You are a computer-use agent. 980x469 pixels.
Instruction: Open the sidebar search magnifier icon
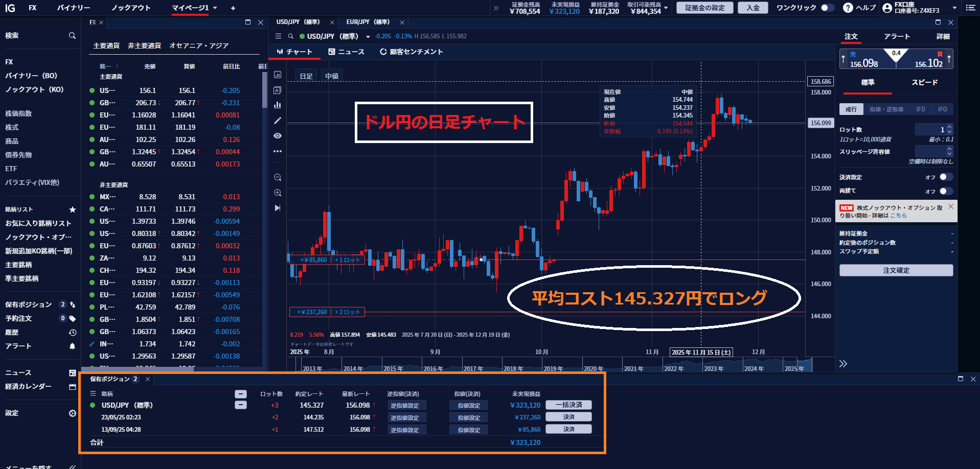click(72, 36)
